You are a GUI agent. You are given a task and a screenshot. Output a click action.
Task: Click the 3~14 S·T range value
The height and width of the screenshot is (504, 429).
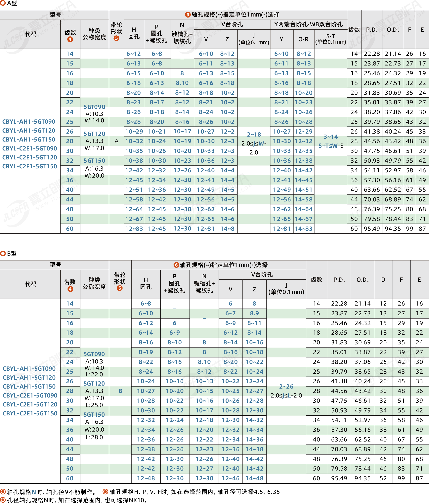[x=330, y=137]
